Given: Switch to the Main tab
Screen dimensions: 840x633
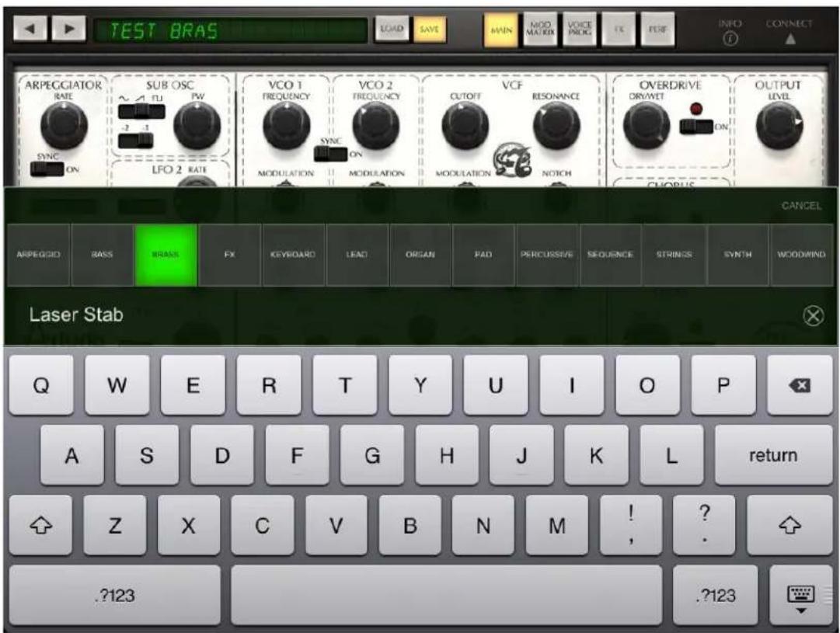Looking at the screenshot, I should pos(501,30).
